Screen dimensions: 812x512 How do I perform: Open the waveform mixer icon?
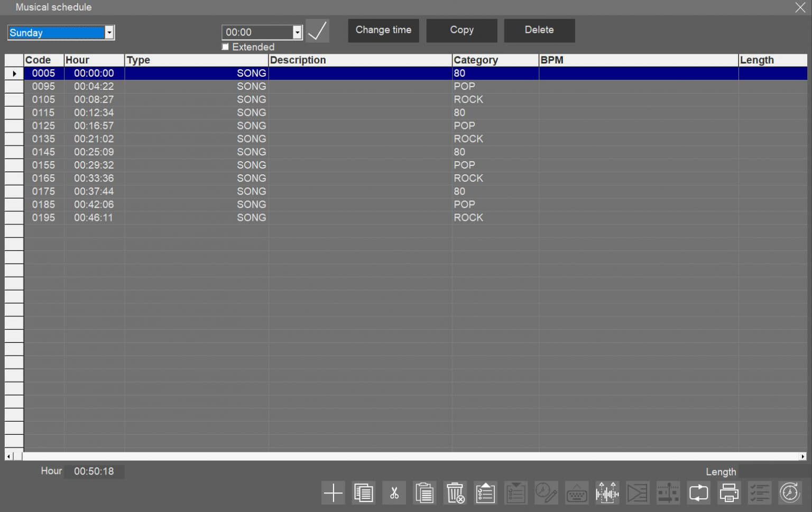607,492
